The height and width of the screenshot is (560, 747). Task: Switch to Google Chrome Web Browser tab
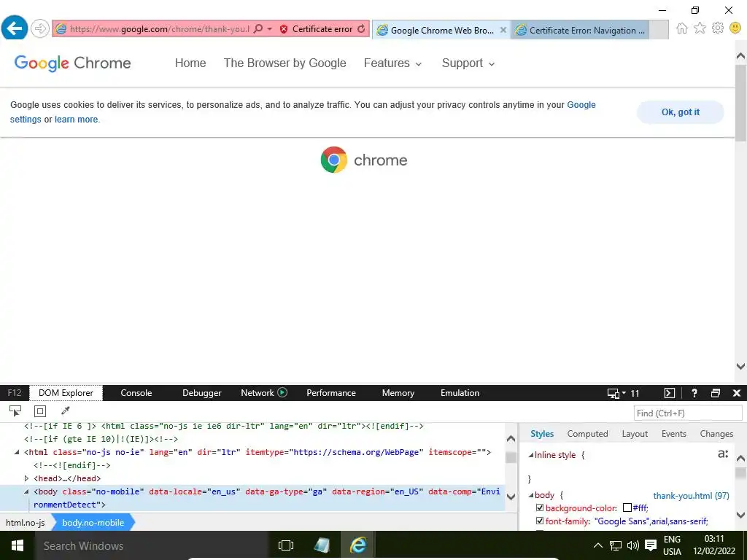[x=436, y=30]
